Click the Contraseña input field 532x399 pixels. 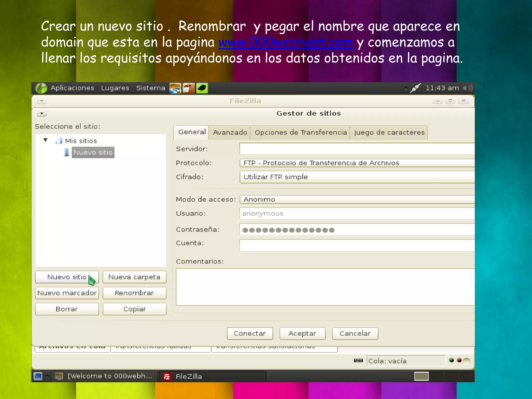click(357, 230)
